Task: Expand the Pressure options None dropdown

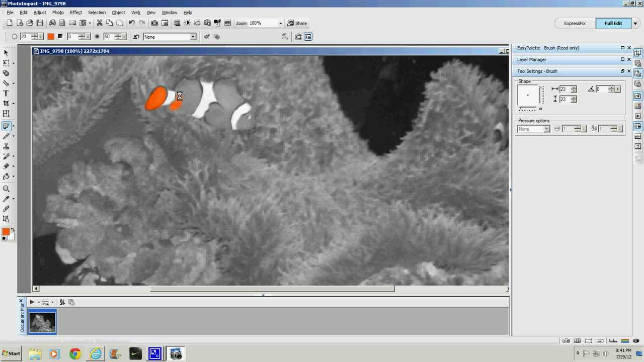Action: click(547, 129)
